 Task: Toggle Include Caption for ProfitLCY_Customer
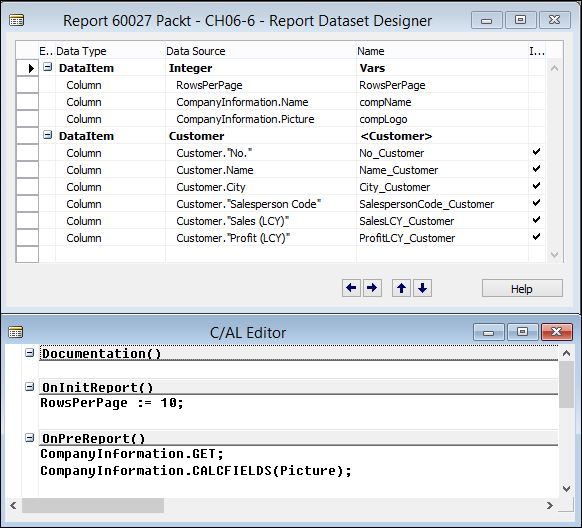536,237
